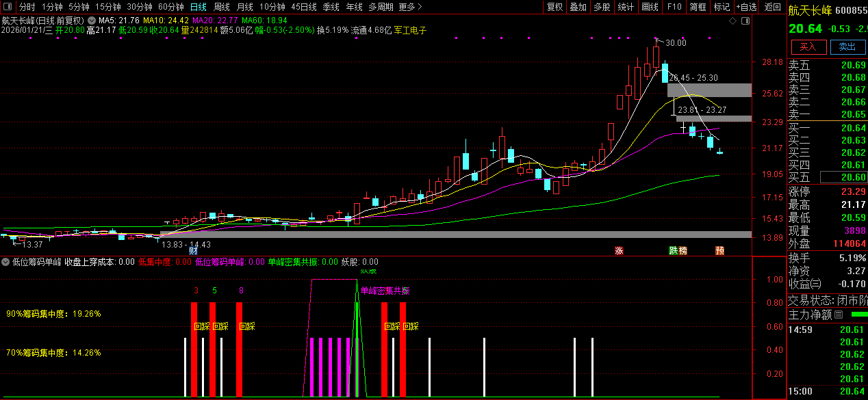Click the diamond icon above the chart

click(x=732, y=21)
